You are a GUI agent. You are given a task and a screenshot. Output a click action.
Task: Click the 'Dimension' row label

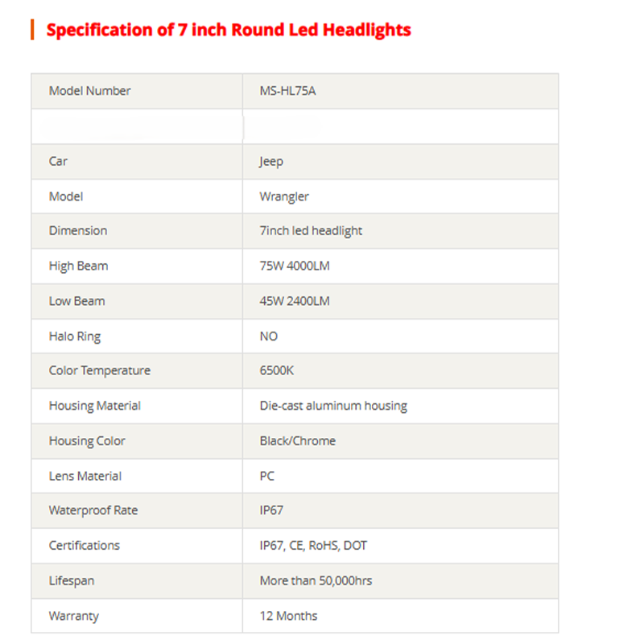click(77, 231)
